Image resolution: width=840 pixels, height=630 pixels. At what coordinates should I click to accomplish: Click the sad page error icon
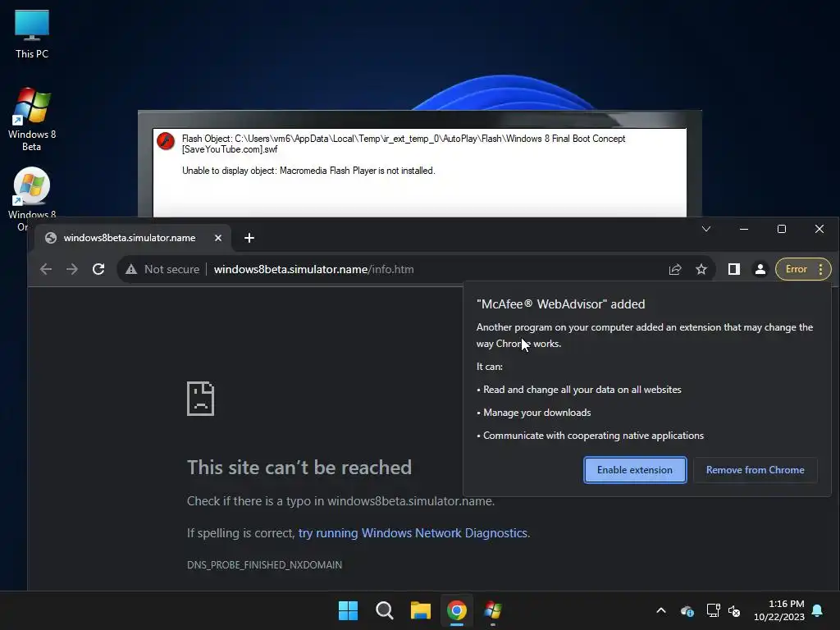[200, 399]
